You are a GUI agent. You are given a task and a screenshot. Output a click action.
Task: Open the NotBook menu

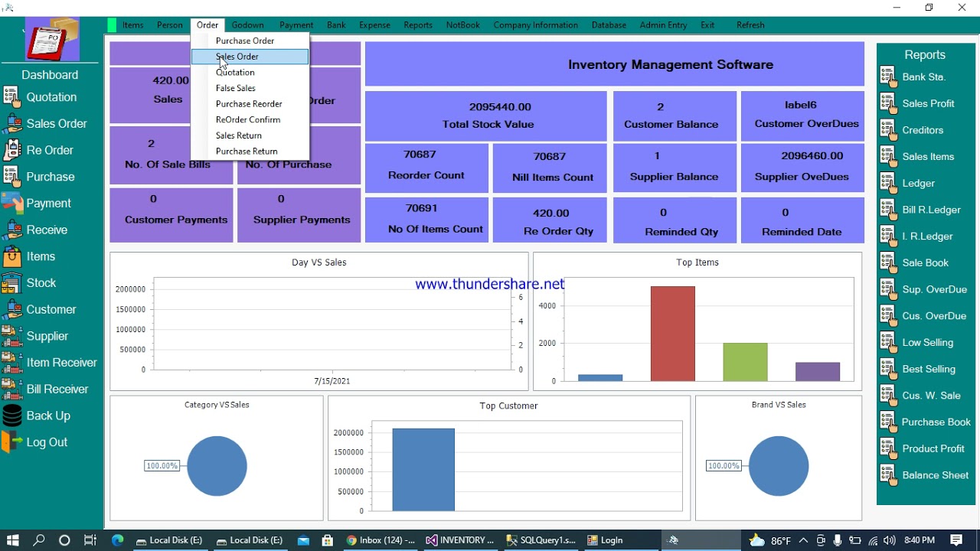click(463, 25)
